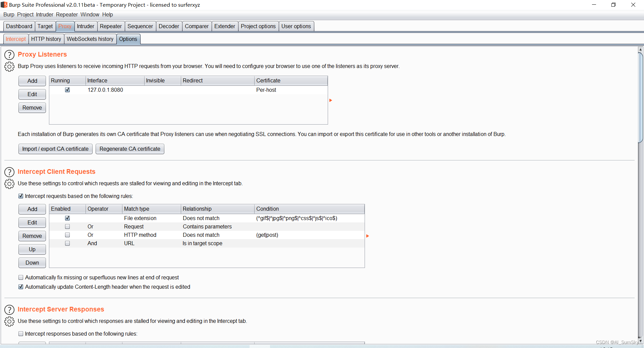Sort rules by Match type column header

[x=152, y=209]
